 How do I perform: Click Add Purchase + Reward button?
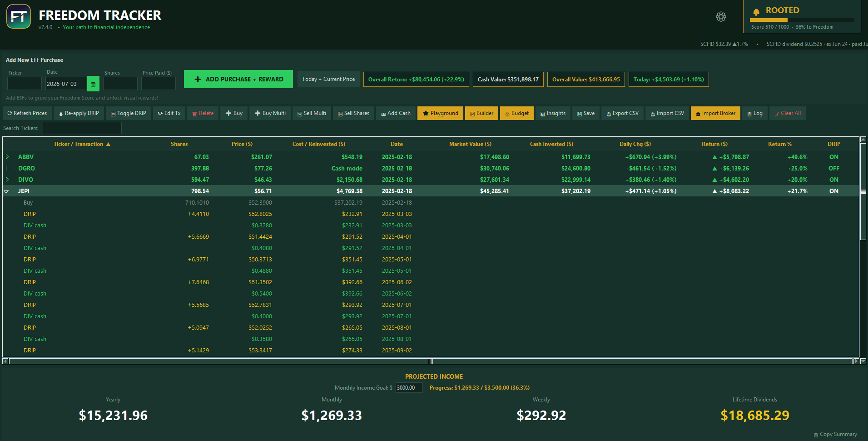(238, 79)
